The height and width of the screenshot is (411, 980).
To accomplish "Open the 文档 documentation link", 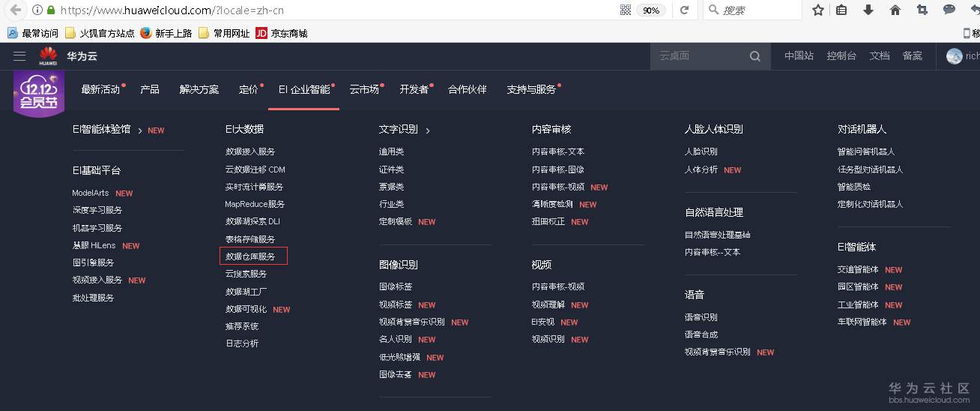I will (880, 56).
